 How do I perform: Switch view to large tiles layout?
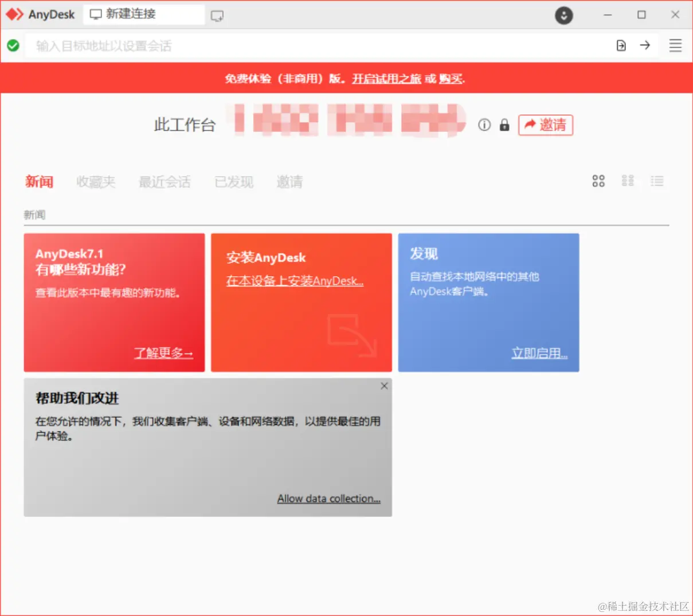tap(598, 181)
